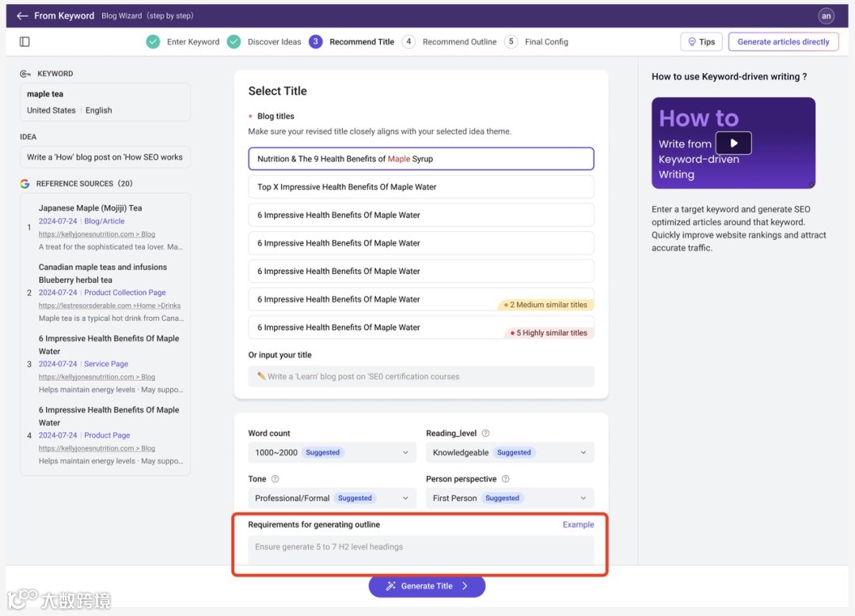The height and width of the screenshot is (616, 855).
Task: Click the Tips lightbulb button
Action: click(x=701, y=42)
